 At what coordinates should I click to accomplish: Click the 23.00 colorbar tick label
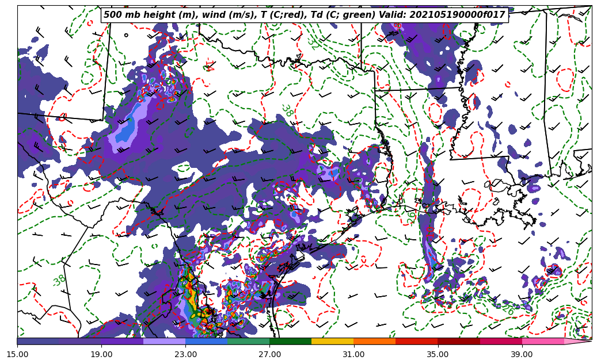click(186, 354)
